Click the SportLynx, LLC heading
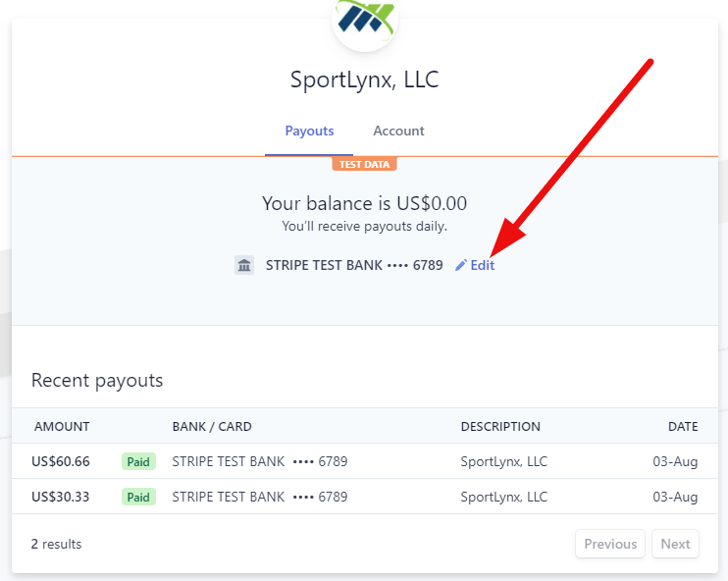Image resolution: width=728 pixels, height=581 pixels. pos(364,79)
